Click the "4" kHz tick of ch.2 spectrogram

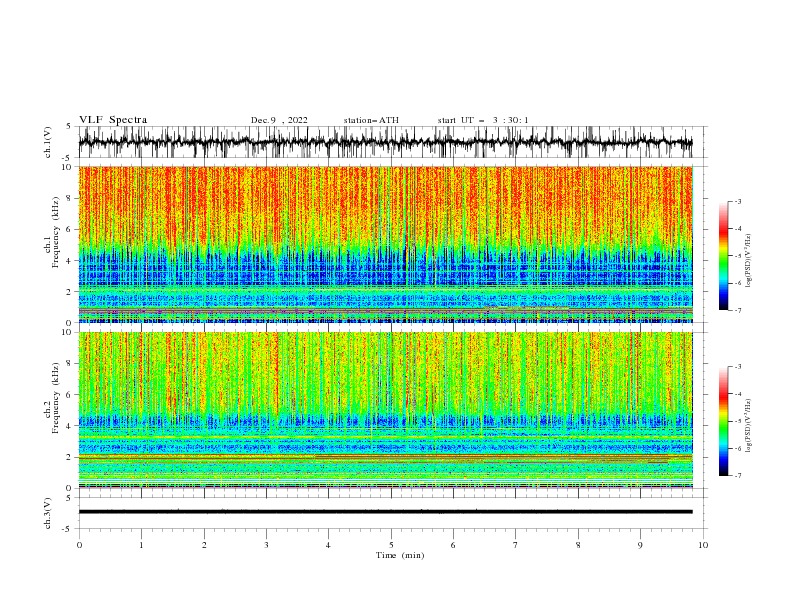(70, 426)
